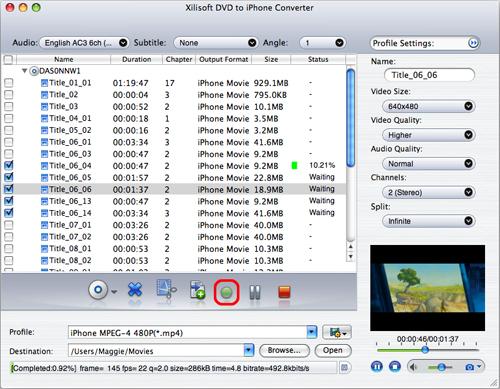Viewport: 500px width, 389px height.
Task: Sort by the Name column header
Action: pos(63,59)
